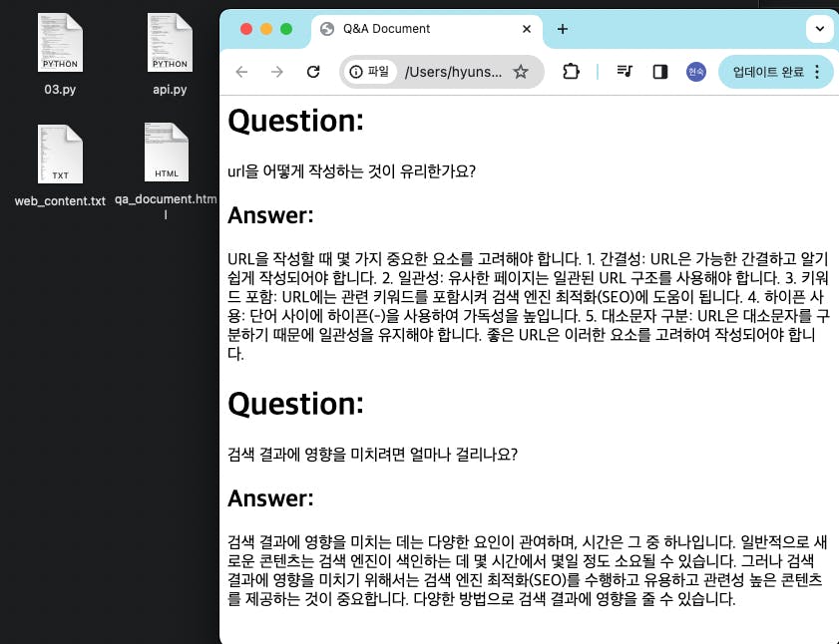Click the 03.py filename label

(x=60, y=90)
